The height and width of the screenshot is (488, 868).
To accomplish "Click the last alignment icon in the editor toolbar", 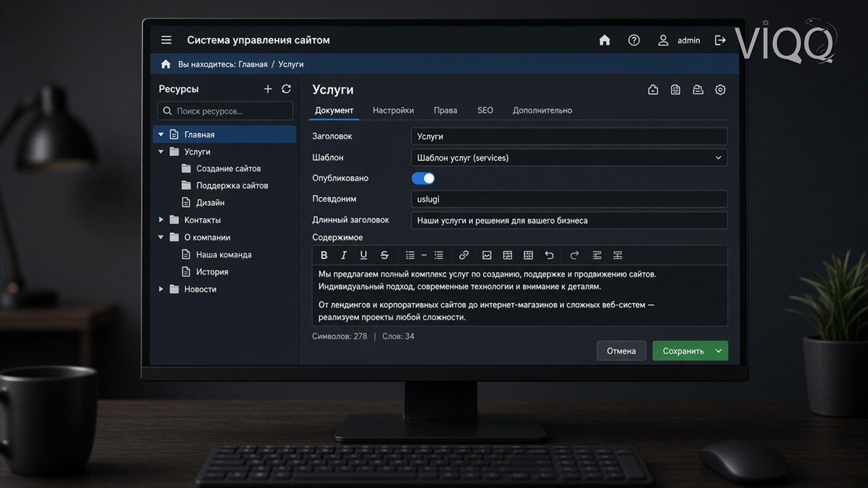I will 618,255.
